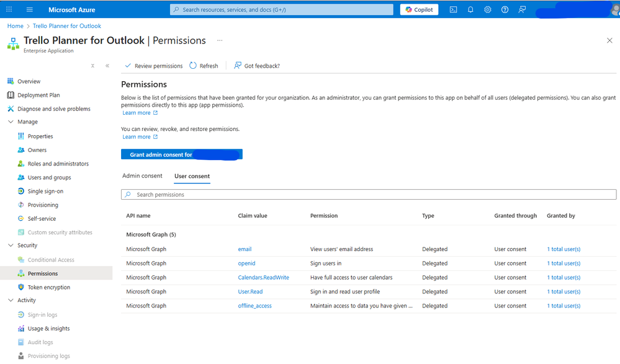Open 1 total user(s) for User.Read row
The width and height of the screenshot is (620, 364).
(564, 291)
